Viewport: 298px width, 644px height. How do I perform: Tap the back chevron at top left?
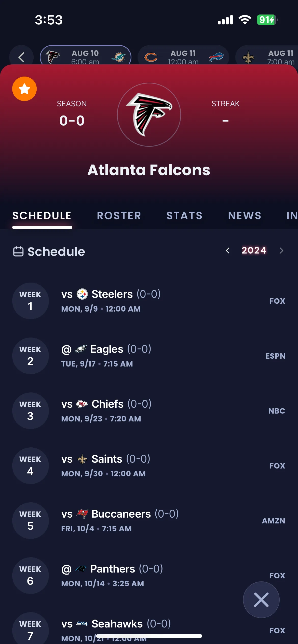coord(21,57)
